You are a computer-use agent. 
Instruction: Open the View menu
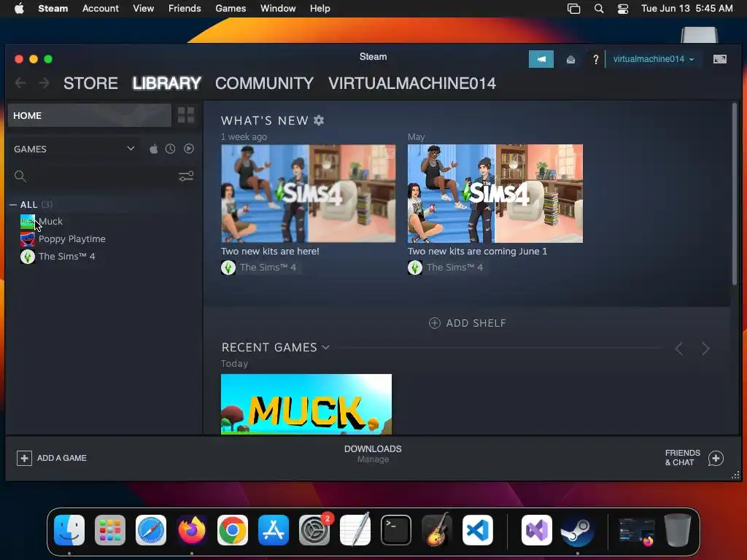point(144,9)
